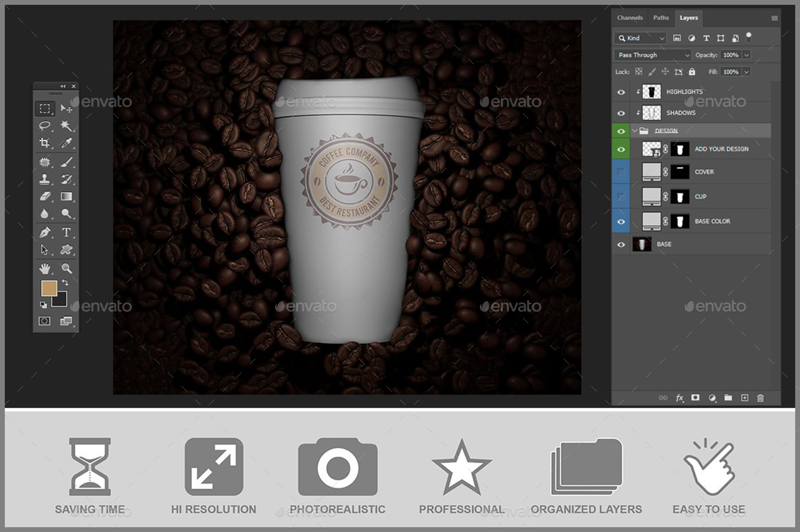Select the Dodge tool
Screen dimensions: 800x532
[x=66, y=213]
